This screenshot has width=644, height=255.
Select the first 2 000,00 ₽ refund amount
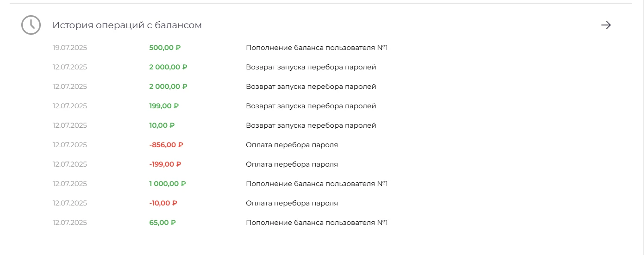pyautogui.click(x=168, y=67)
